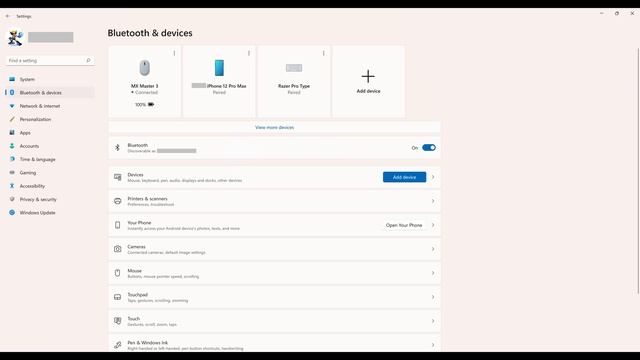Expand Printers & scanners chevron
640x360 pixels.
[433, 201]
